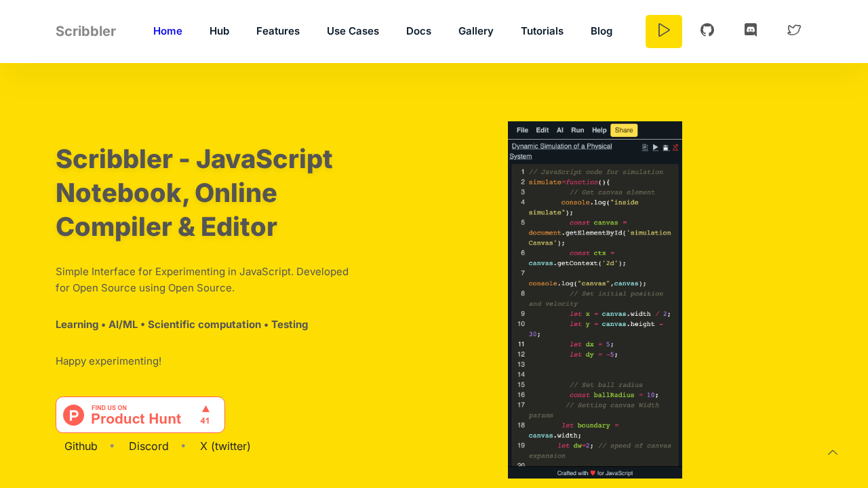Click the scroll-to-top chevron arrow

click(x=833, y=453)
